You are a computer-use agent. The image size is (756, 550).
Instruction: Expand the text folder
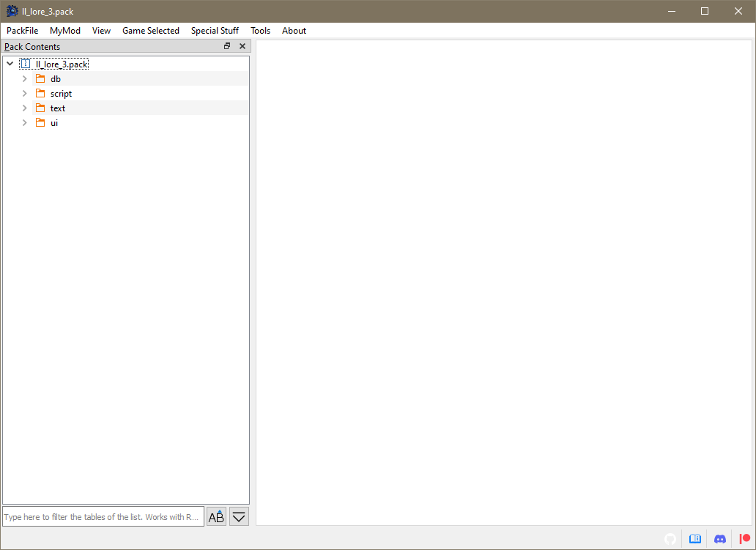click(25, 108)
